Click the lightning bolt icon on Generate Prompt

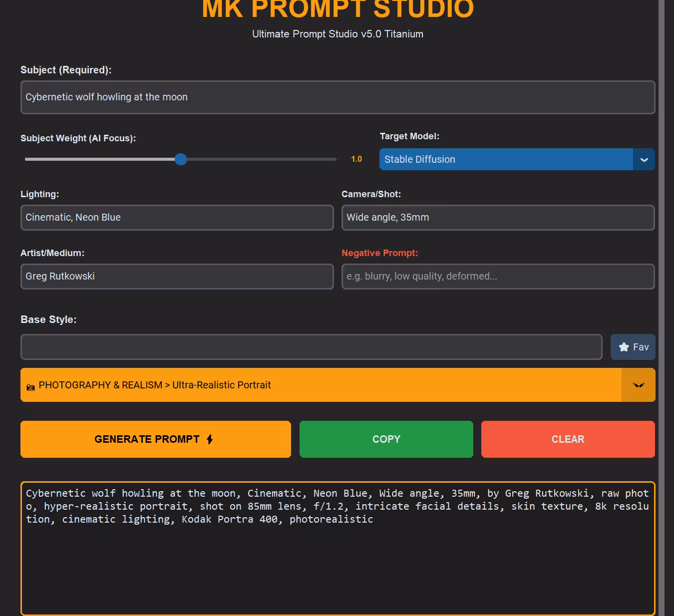[210, 439]
